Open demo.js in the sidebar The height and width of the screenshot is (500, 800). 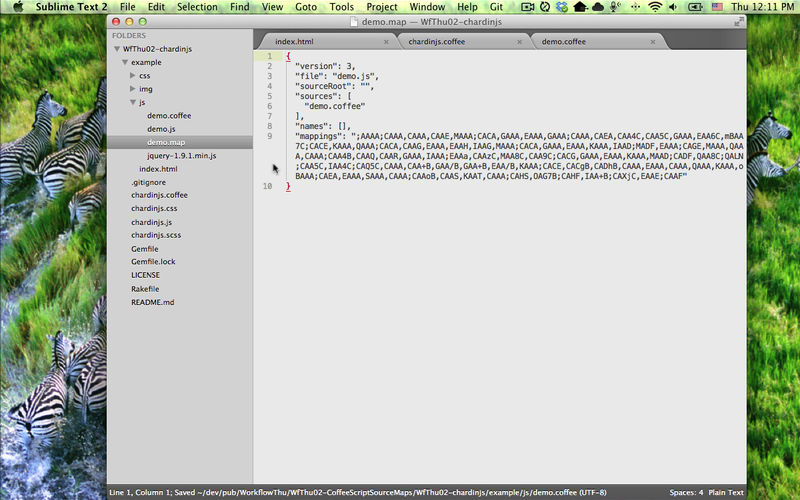tap(161, 129)
